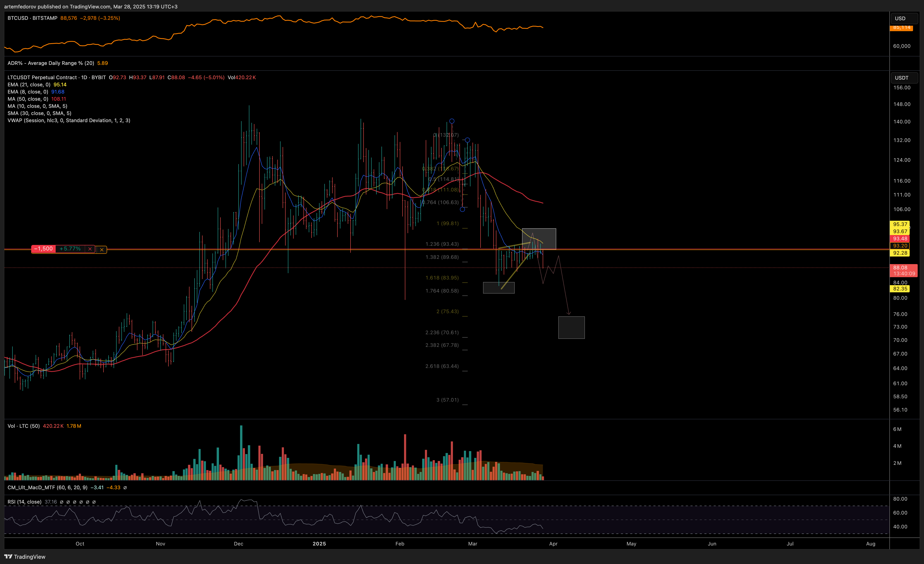The width and height of the screenshot is (924, 564).
Task: Click the SMA (30, close, 0, SMA, 5) legend
Action: click(39, 113)
